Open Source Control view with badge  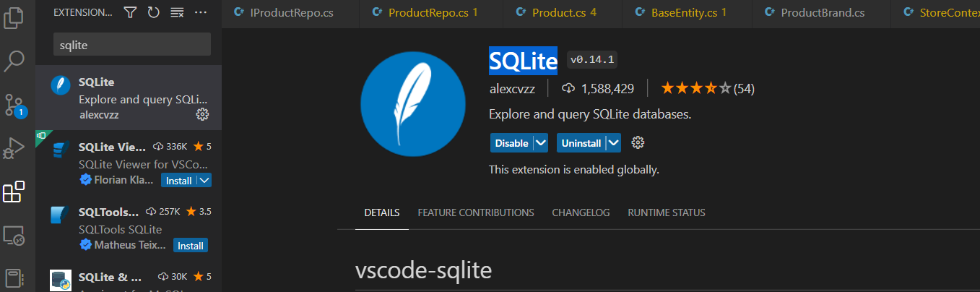14,106
